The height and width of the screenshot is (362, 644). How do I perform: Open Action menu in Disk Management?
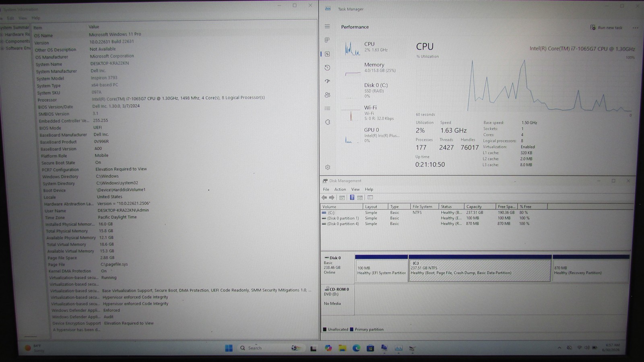(340, 189)
